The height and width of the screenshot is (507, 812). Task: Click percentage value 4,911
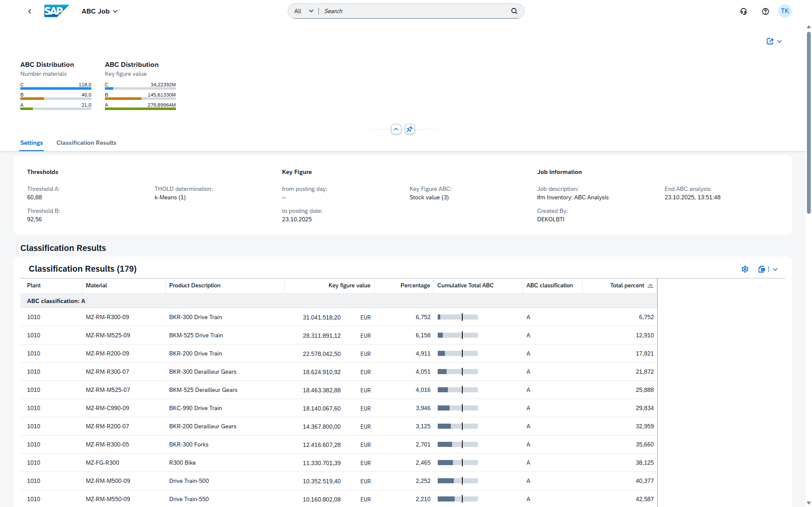click(x=423, y=353)
